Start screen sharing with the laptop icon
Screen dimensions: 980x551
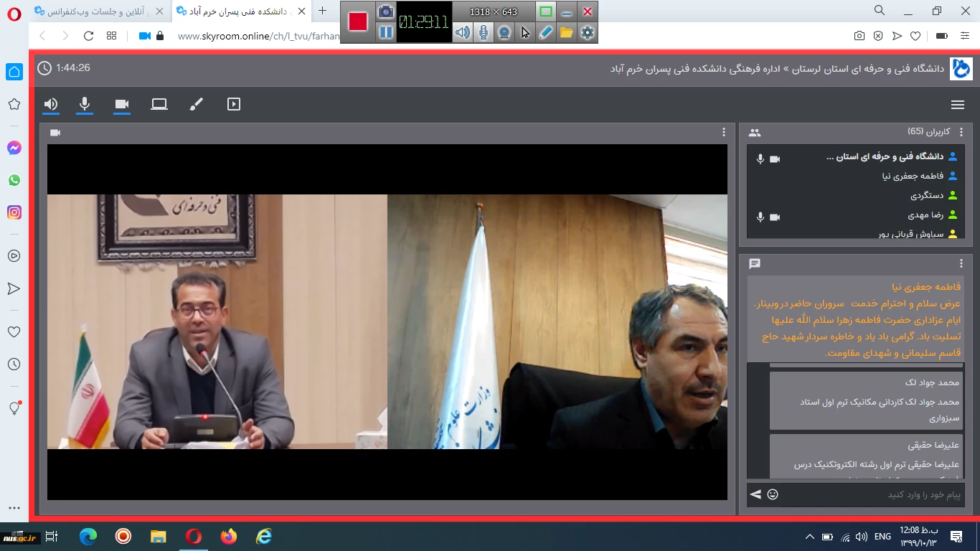click(x=159, y=105)
